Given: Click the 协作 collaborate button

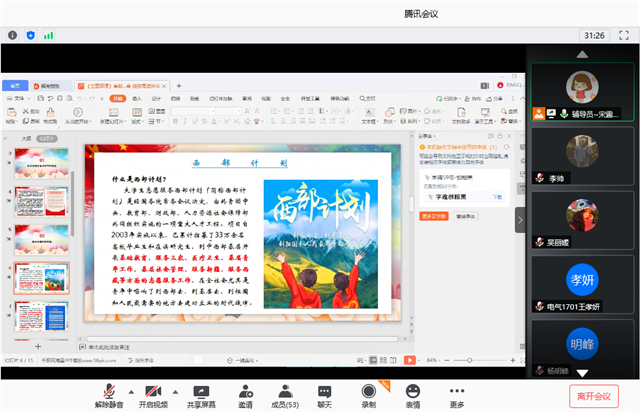Looking at the screenshot, I should coord(472,99).
